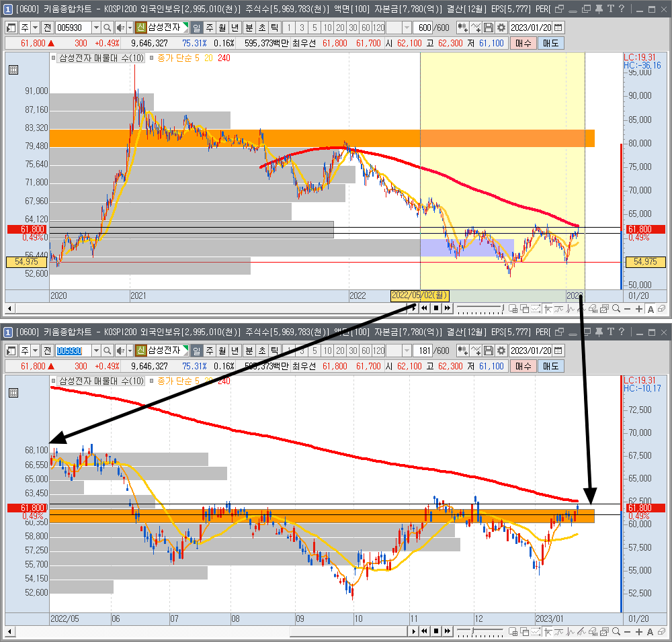Click the plus zoom-in icon below top chart
Viewport: 672px width, 642px height.
(639, 309)
